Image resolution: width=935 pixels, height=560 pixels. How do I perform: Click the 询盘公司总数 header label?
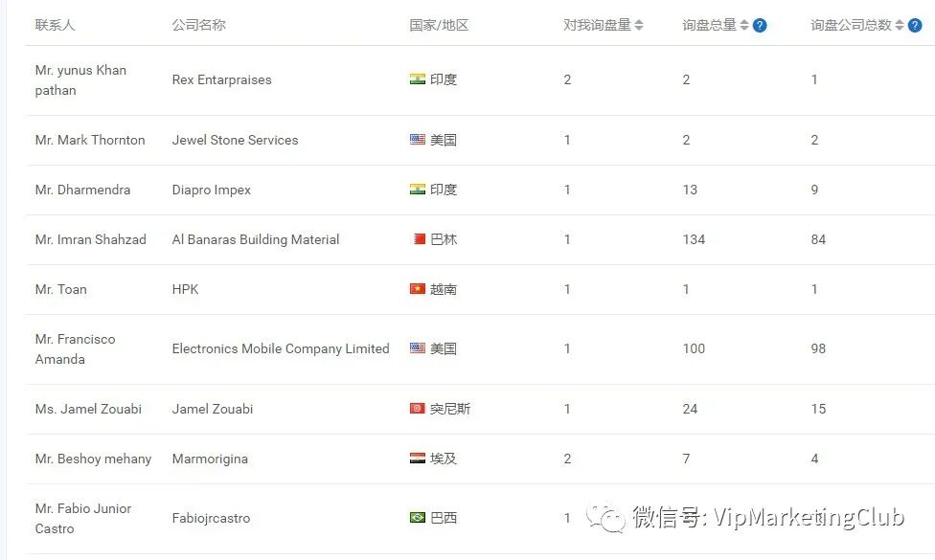851,25
